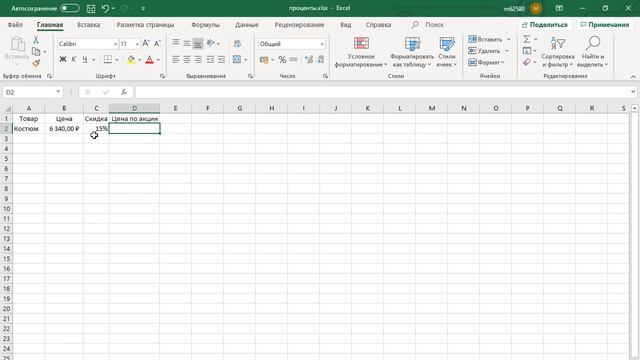Open the Файл menu
This screenshot has height=360, width=640.
pyautogui.click(x=15, y=25)
